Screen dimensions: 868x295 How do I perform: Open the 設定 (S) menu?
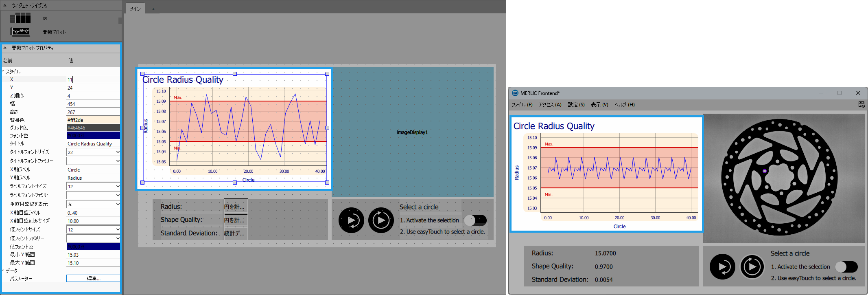(576, 105)
